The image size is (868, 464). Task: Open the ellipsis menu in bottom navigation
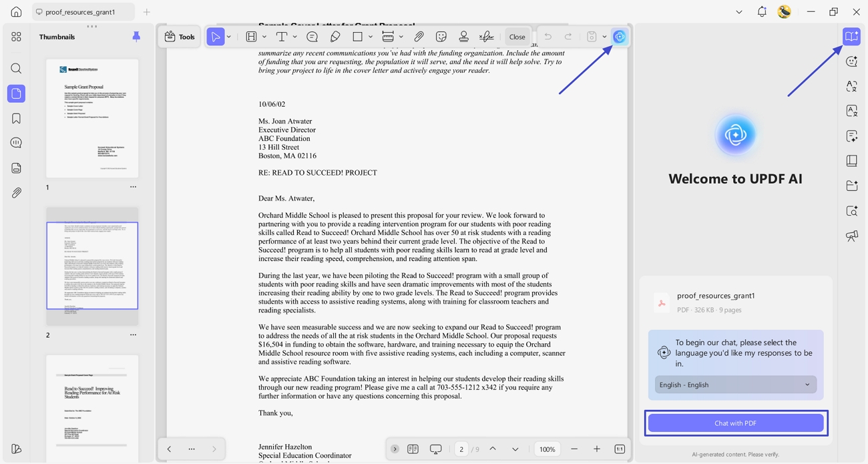pos(192,449)
